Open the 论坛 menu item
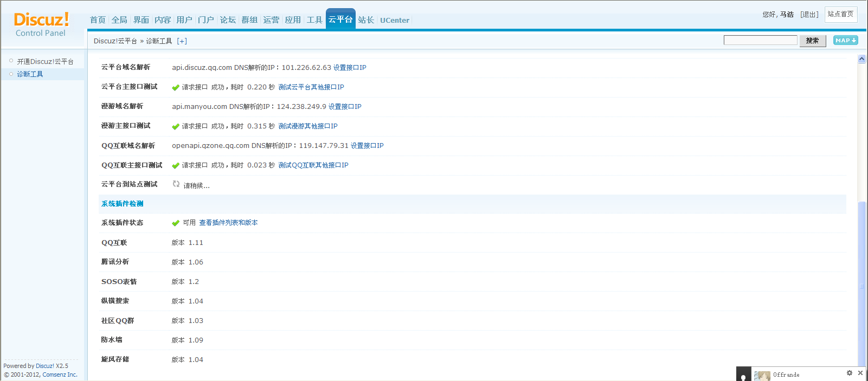 (x=228, y=20)
